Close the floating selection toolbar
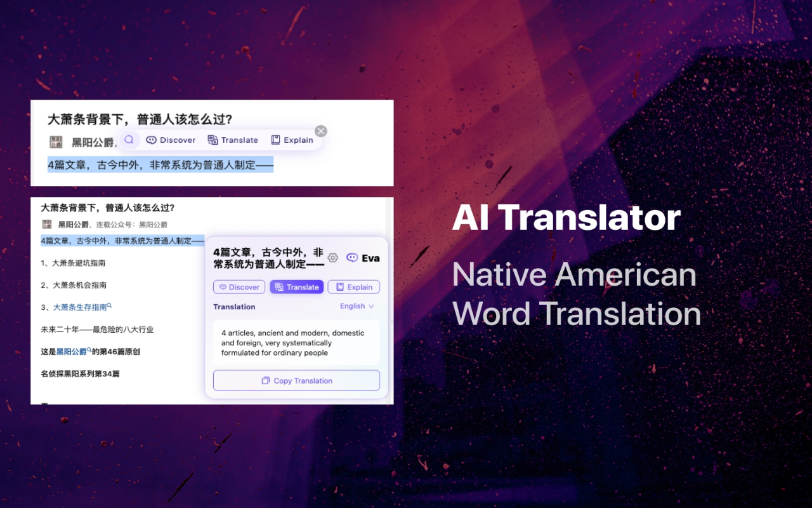This screenshot has height=508, width=812. (x=321, y=131)
